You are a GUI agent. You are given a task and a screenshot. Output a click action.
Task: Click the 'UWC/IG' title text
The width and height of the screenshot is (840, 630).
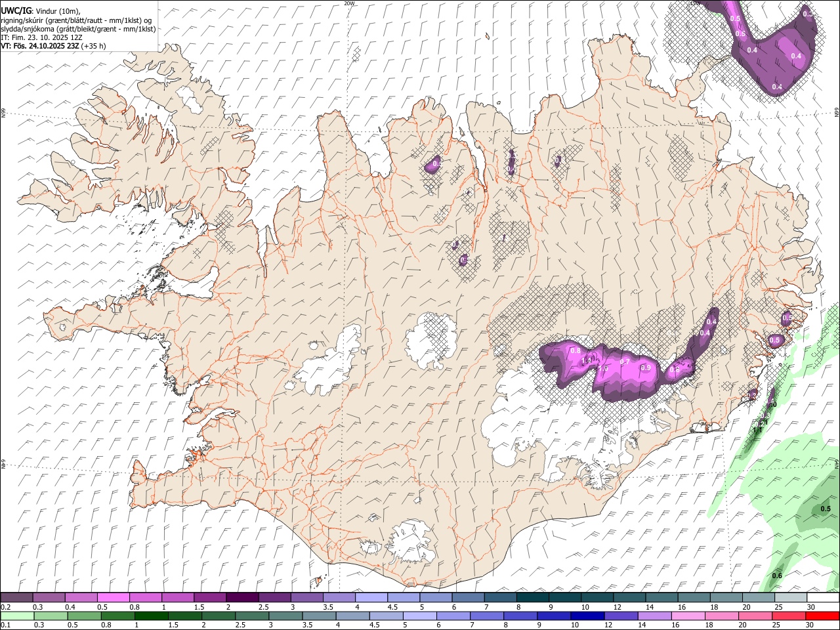click(x=16, y=10)
